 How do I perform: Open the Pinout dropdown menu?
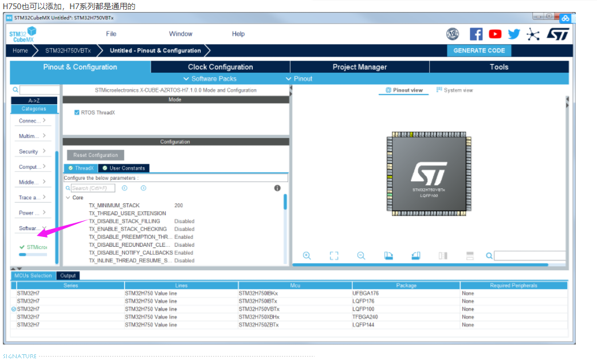click(x=299, y=79)
